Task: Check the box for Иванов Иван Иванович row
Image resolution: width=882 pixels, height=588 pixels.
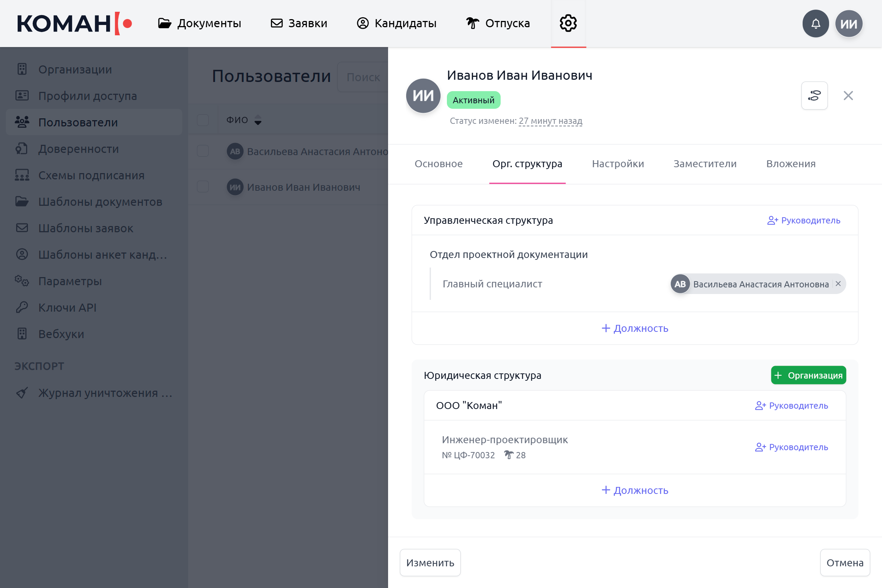Action: pos(203,187)
